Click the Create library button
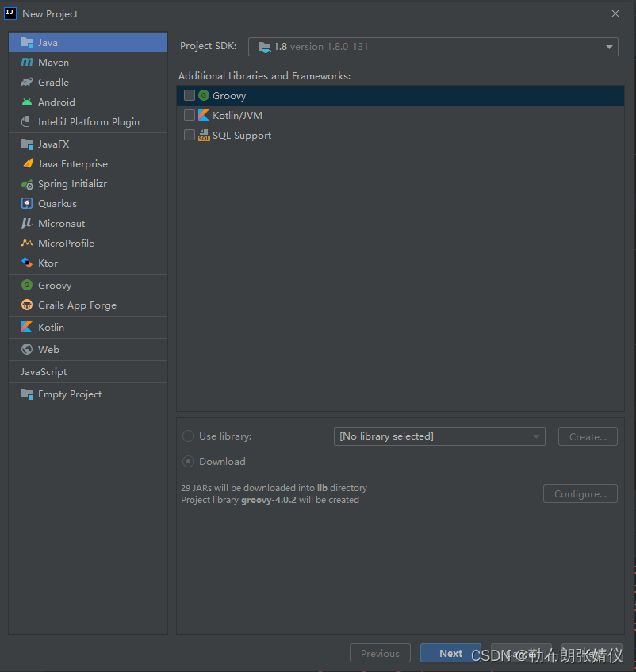The width and height of the screenshot is (636, 672). tap(587, 436)
